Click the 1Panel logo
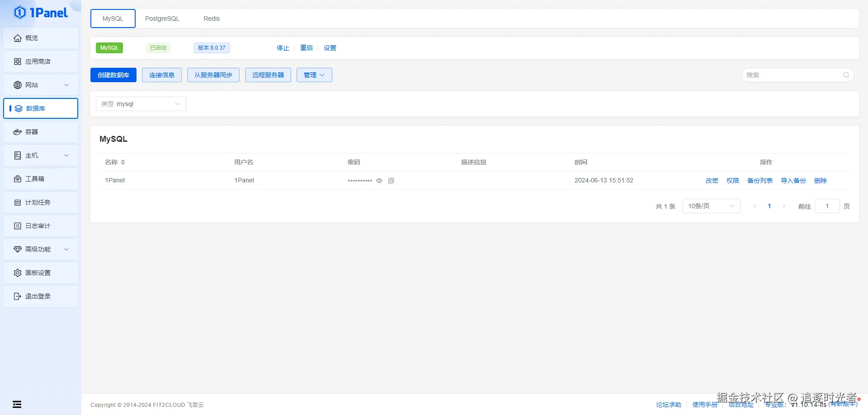The height and width of the screenshot is (415, 868). 41,13
